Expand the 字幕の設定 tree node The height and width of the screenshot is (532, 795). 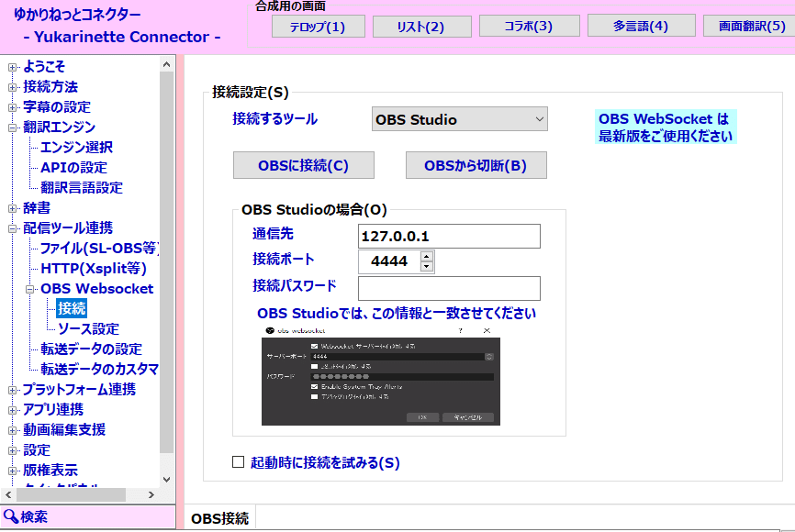(13, 107)
